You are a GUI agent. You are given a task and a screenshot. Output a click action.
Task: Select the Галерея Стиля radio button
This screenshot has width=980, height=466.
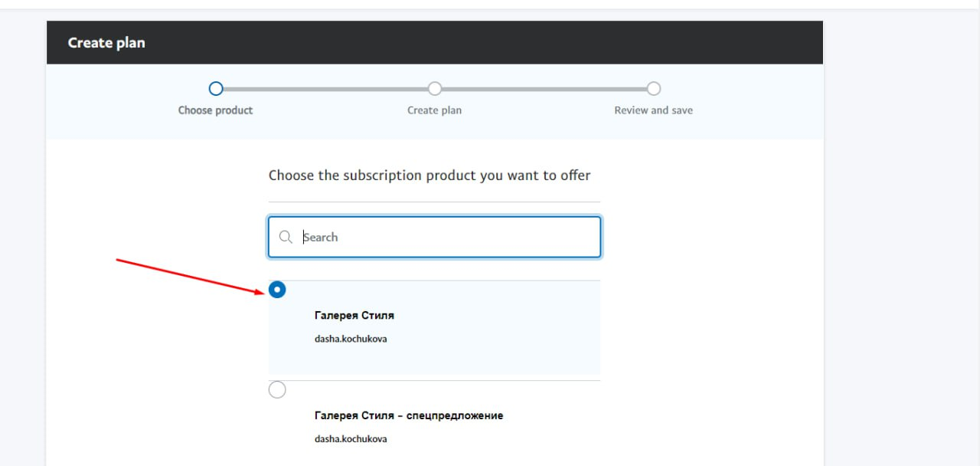[277, 290]
